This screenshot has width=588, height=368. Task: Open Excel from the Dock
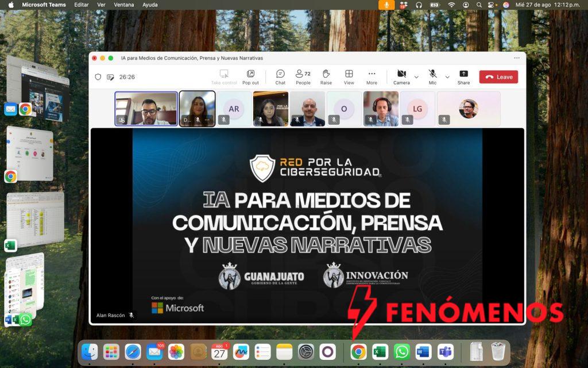pos(380,352)
